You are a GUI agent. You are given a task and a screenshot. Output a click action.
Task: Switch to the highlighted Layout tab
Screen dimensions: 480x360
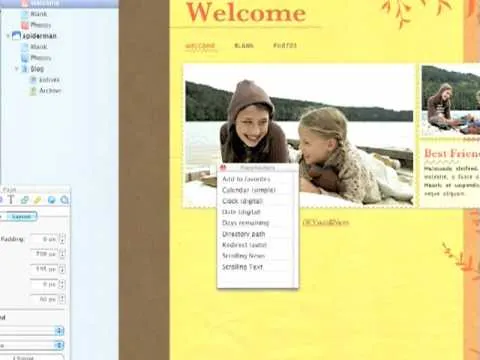tap(22, 217)
